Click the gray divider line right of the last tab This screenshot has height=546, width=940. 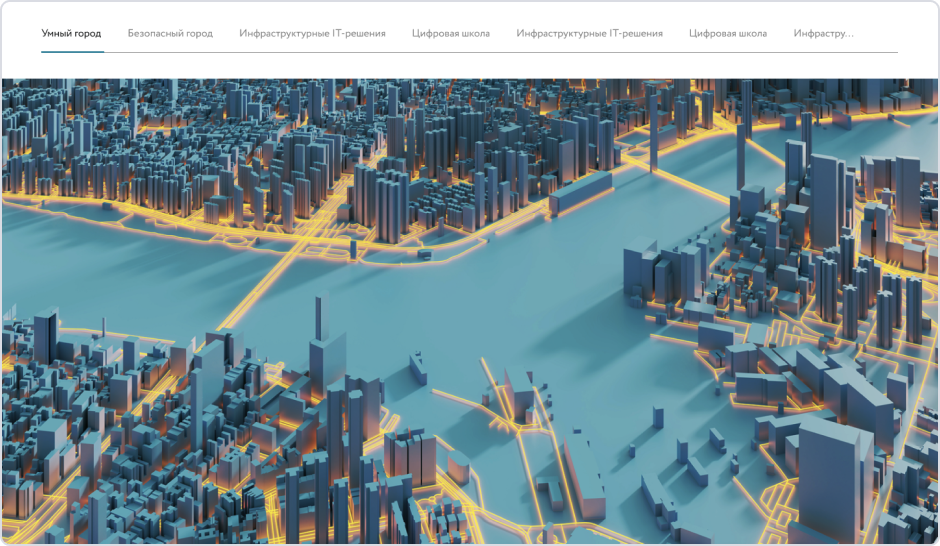(x=880, y=52)
